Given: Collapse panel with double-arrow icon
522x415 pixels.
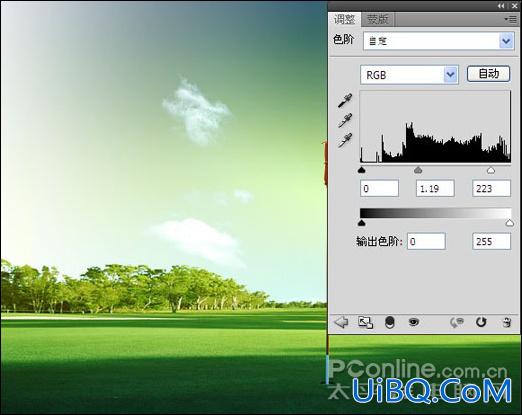Looking at the screenshot, I should click(501, 6).
